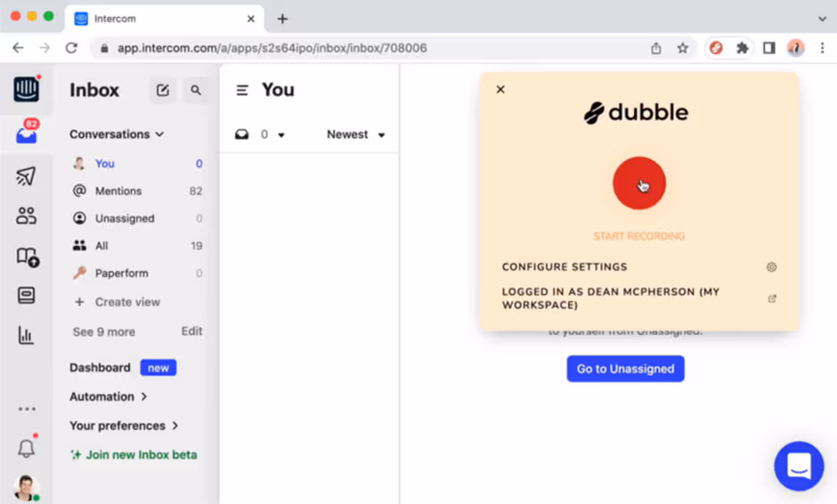This screenshot has width=837, height=504.
Task: Open a new browser tab
Action: point(282,20)
